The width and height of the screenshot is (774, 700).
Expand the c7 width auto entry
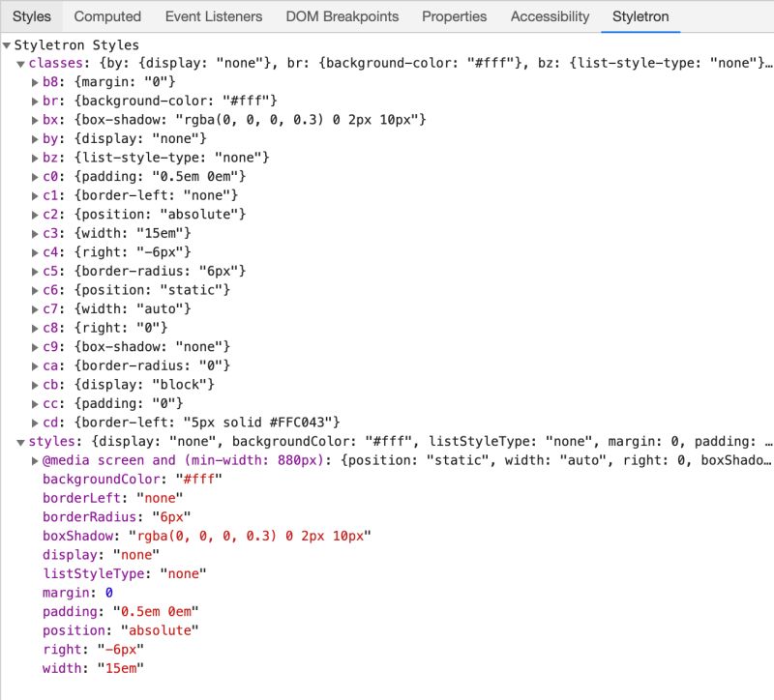coord(35,309)
